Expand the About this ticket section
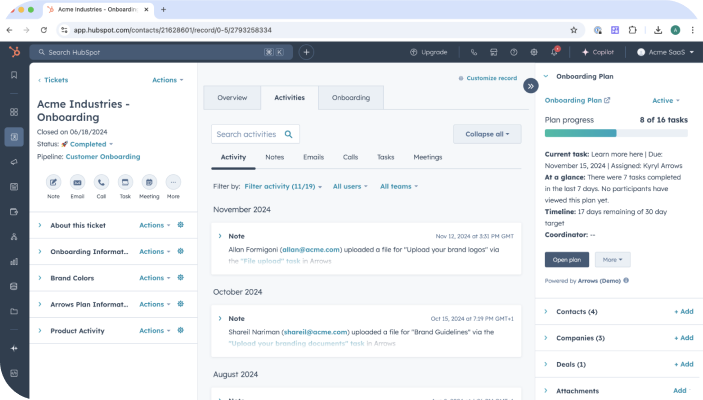Viewport: 703px width, 400px height. (40, 225)
